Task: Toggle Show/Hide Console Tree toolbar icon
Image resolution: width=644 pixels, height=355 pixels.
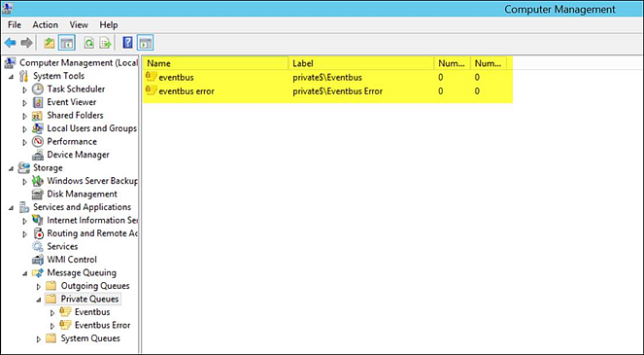Action: 66,43
